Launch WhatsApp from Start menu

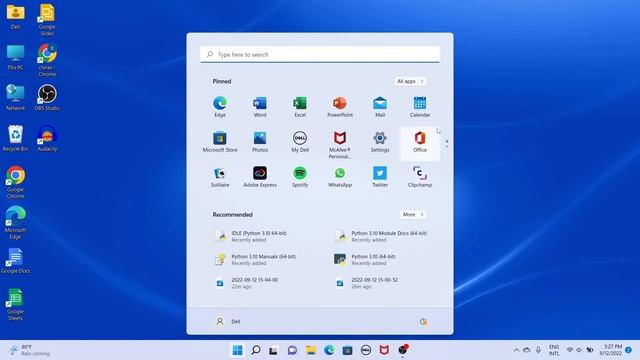[340, 177]
